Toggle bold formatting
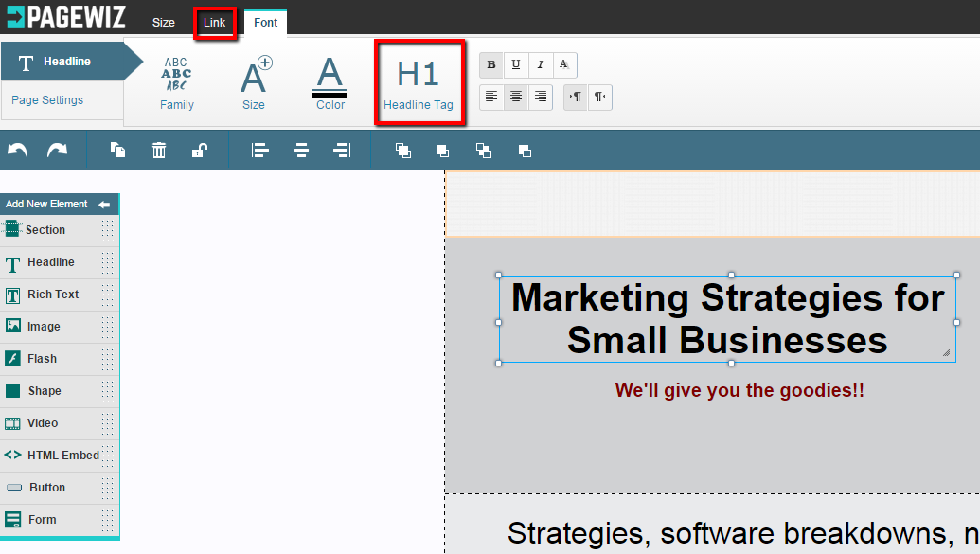980x554 pixels. pyautogui.click(x=491, y=64)
